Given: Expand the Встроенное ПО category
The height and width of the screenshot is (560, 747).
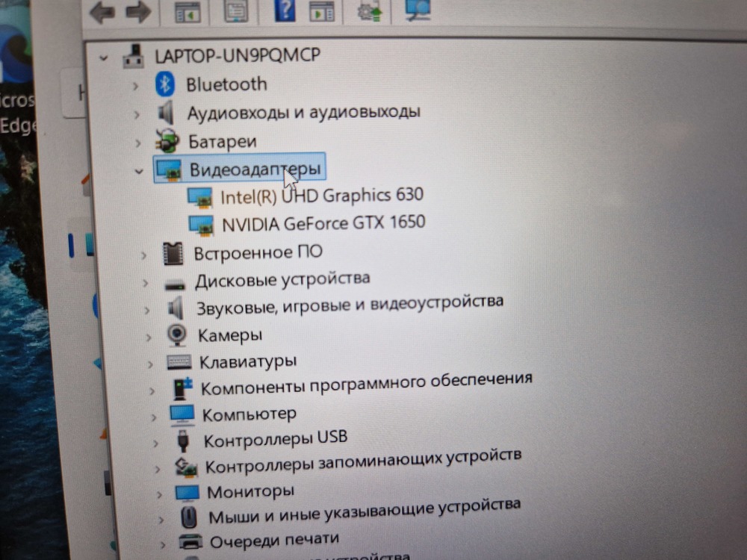Looking at the screenshot, I should pyautogui.click(x=143, y=255).
